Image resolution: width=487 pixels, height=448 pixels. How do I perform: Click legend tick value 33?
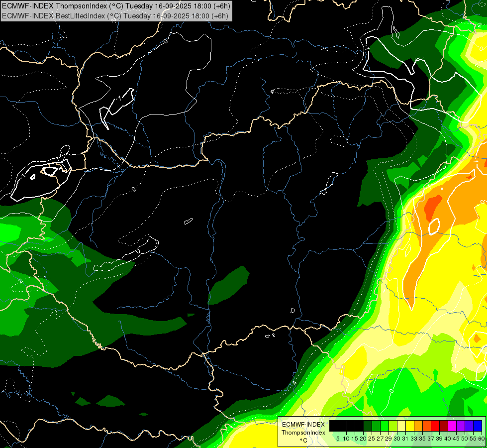pos(414,439)
